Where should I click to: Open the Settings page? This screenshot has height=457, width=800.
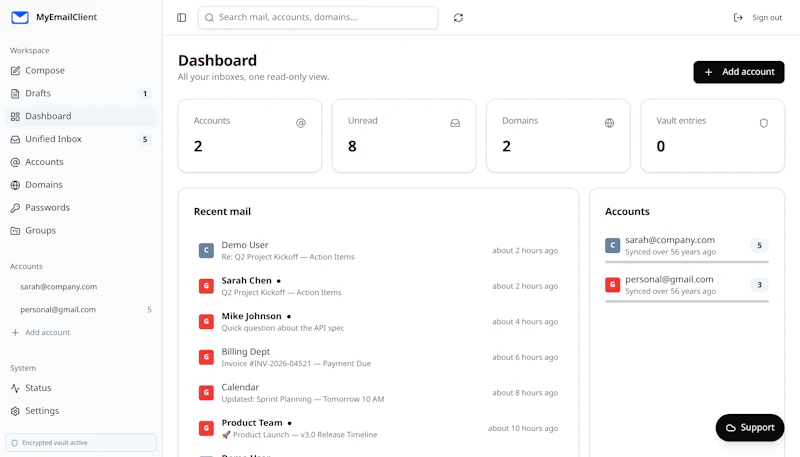pyautogui.click(x=81, y=411)
